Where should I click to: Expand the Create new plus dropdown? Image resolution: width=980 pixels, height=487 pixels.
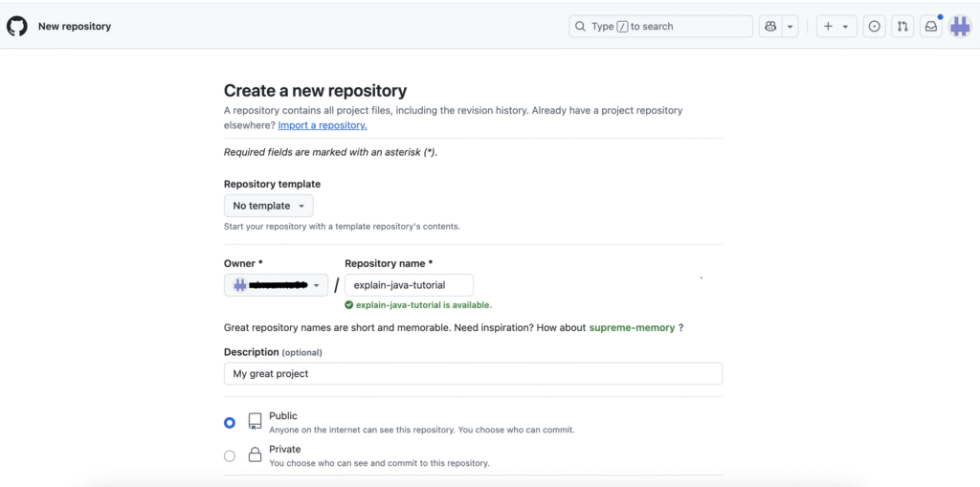tap(835, 27)
